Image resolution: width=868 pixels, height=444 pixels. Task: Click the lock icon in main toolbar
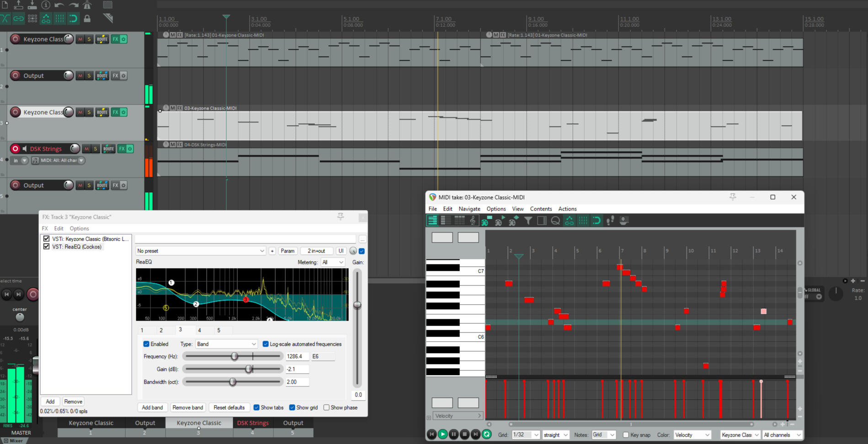[x=87, y=19]
